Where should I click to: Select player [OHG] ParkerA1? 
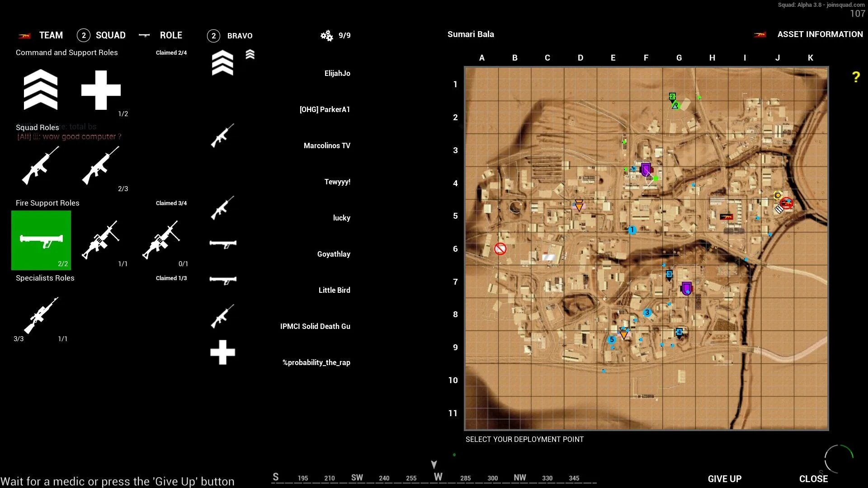325,109
